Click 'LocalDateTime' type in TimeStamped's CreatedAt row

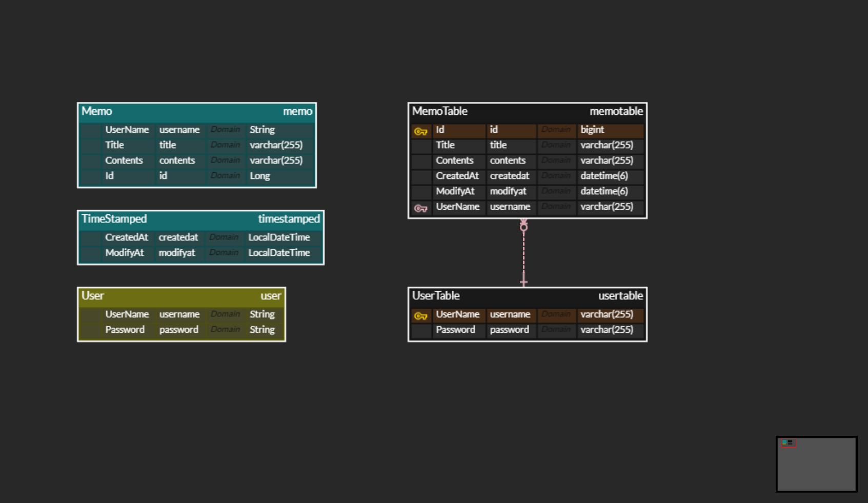point(279,237)
